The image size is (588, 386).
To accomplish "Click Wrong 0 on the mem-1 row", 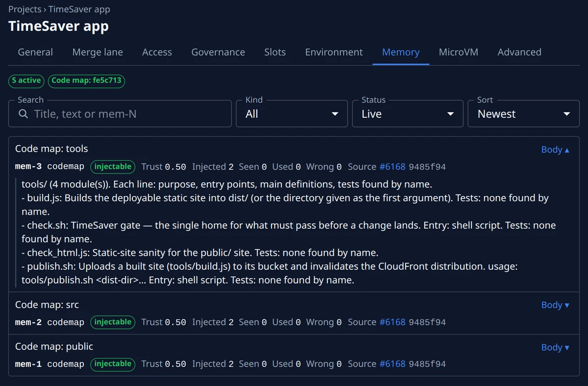I will pyautogui.click(x=324, y=364).
